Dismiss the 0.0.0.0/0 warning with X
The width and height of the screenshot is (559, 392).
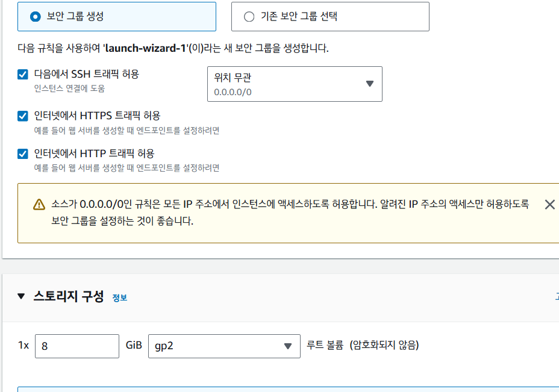coord(549,205)
